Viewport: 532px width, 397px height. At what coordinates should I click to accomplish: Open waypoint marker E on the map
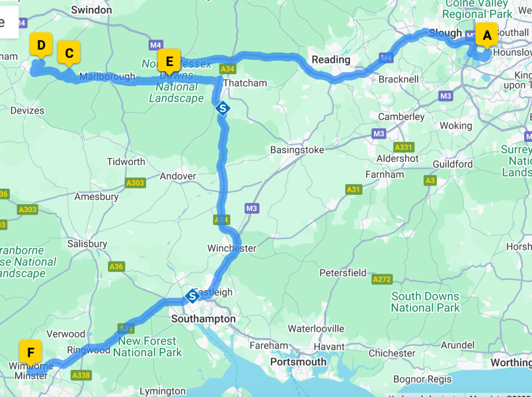pos(169,61)
